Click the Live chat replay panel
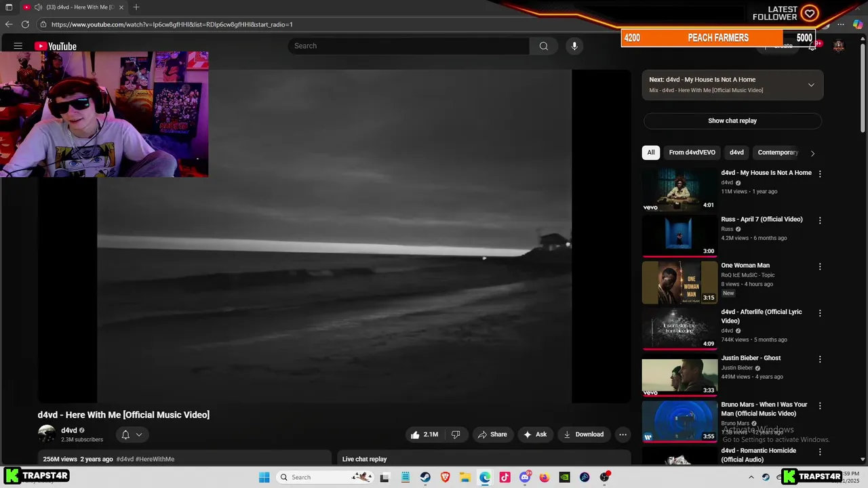 [484, 459]
